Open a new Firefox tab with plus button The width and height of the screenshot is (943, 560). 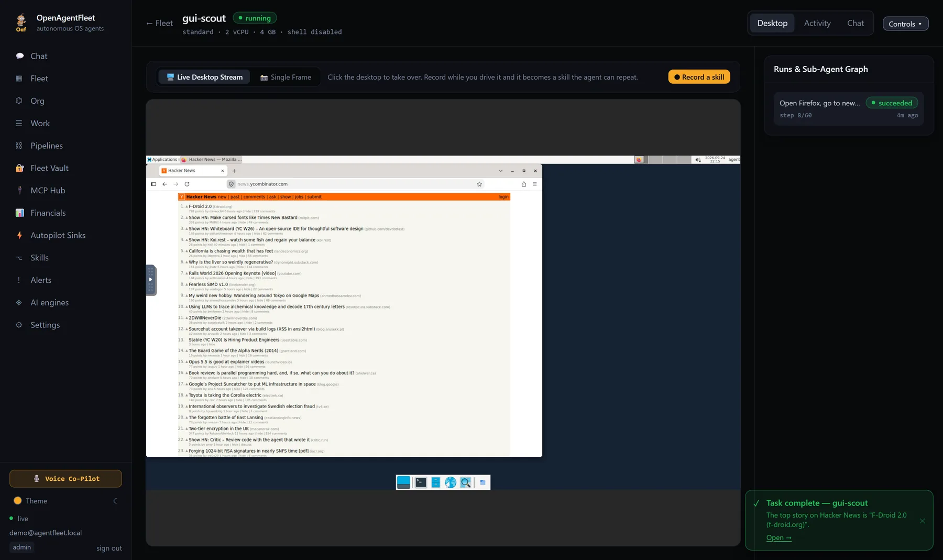[234, 171]
